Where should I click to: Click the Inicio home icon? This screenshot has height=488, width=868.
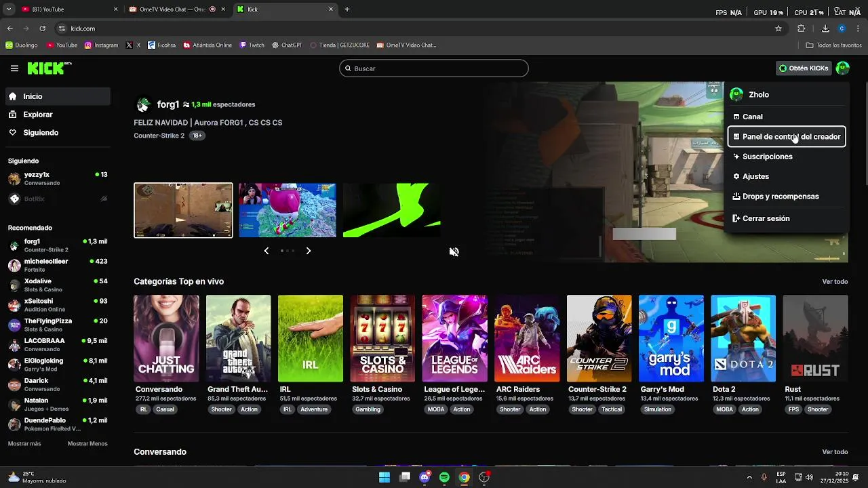[x=13, y=96]
